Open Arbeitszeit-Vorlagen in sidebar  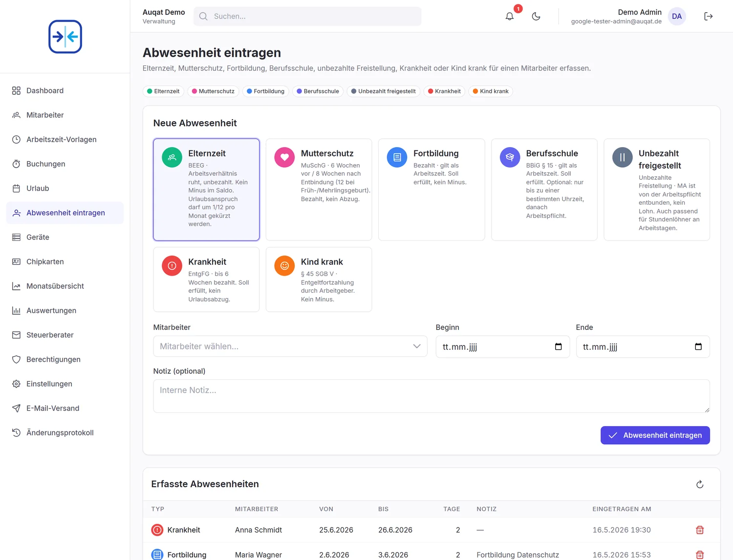(65, 139)
